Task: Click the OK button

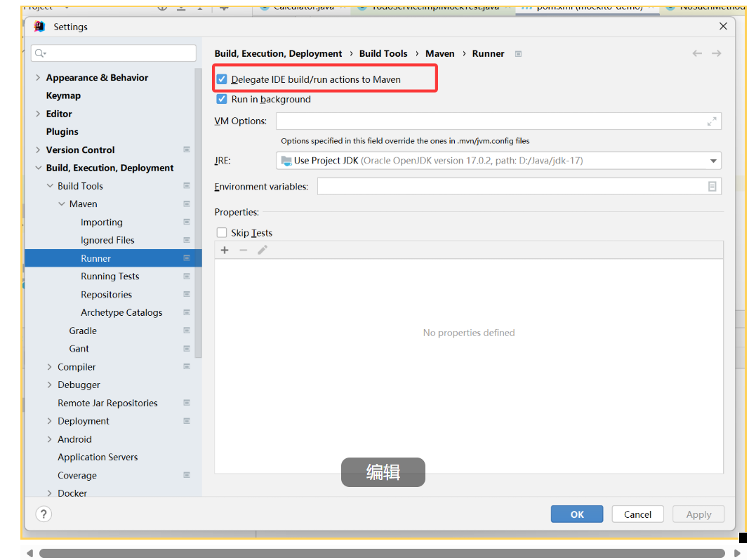Action: (x=576, y=514)
